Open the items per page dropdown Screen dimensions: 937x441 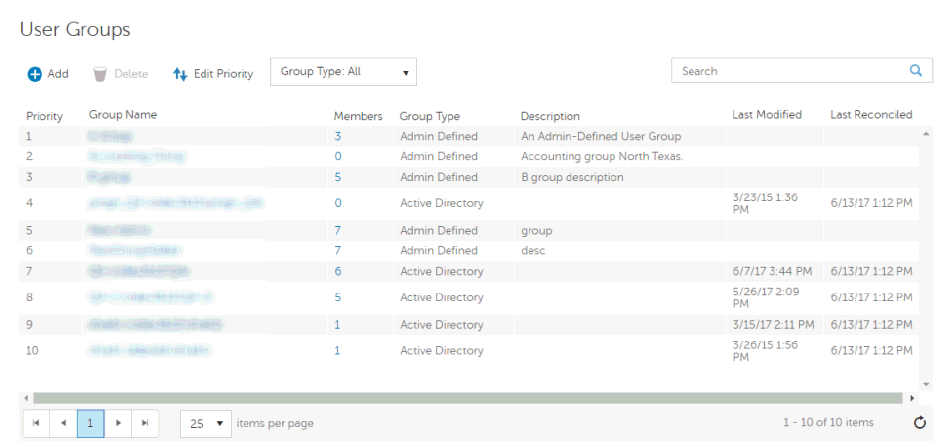tap(206, 423)
